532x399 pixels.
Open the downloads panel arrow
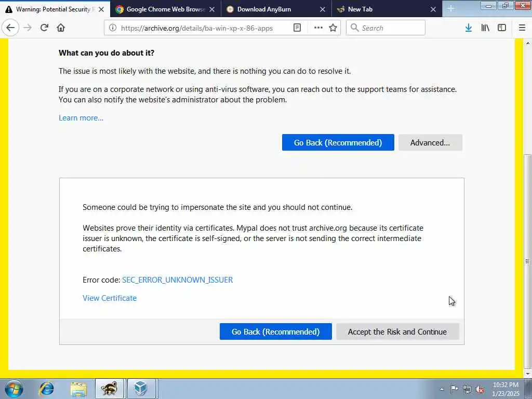point(469,28)
